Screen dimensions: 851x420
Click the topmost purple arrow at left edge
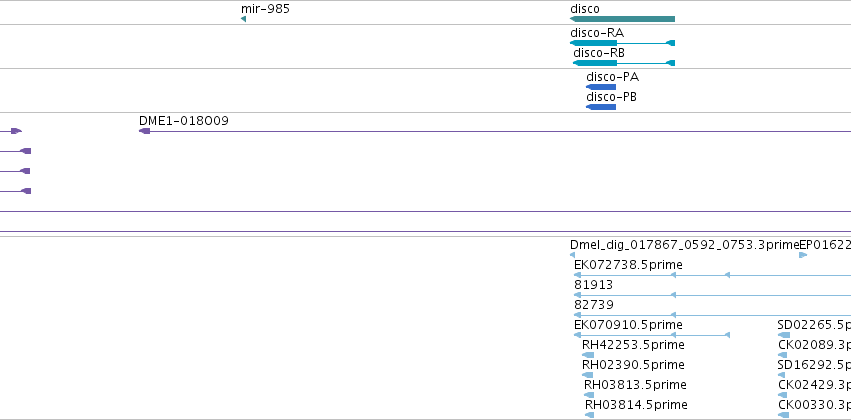coord(16,131)
